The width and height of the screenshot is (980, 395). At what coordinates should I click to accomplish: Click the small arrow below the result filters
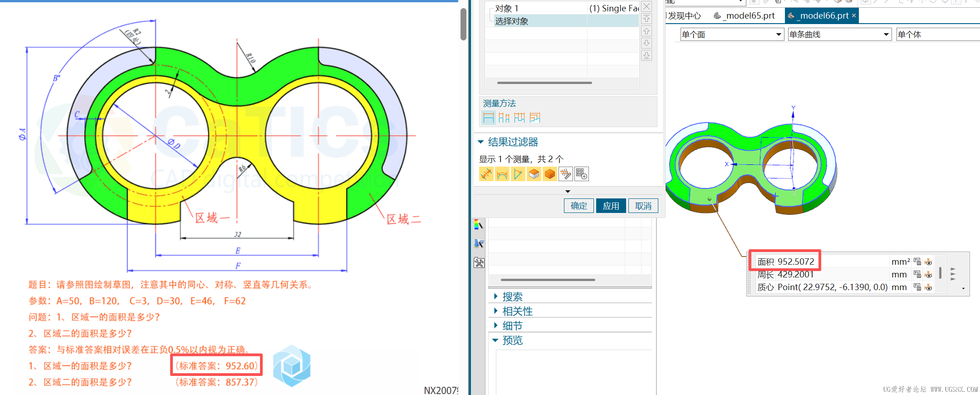pos(568,192)
